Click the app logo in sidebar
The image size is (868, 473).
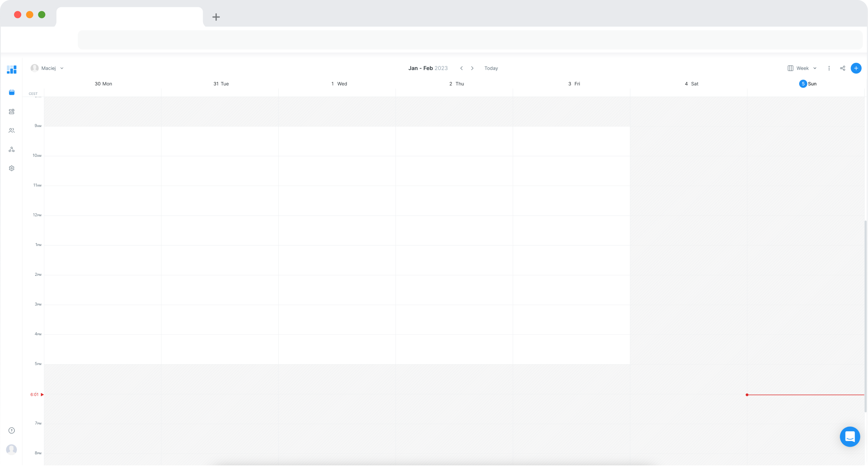(11, 70)
